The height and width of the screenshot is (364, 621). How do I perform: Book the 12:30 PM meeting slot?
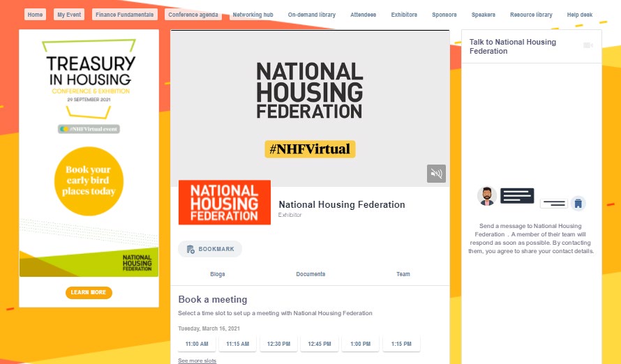pyautogui.click(x=279, y=344)
